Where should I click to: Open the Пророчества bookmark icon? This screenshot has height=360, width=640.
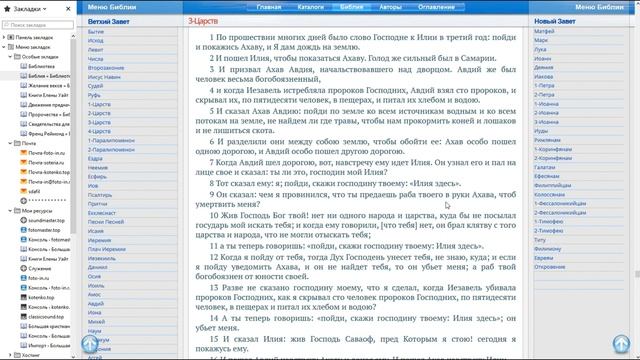[24, 114]
